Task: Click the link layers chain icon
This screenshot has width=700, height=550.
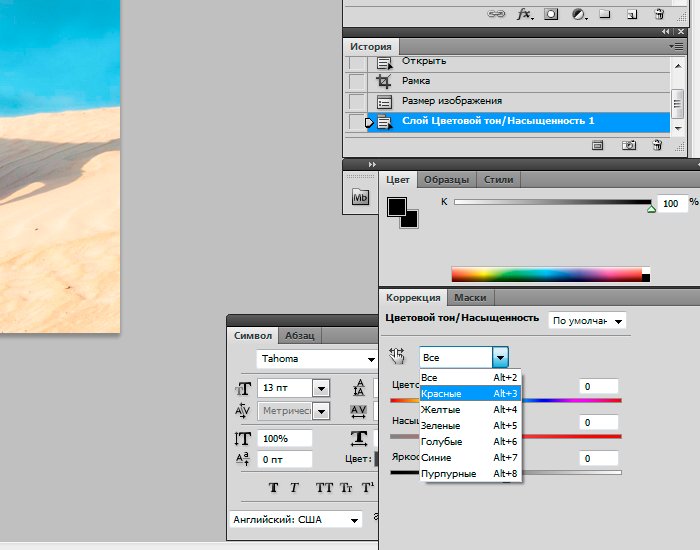Action: point(496,15)
